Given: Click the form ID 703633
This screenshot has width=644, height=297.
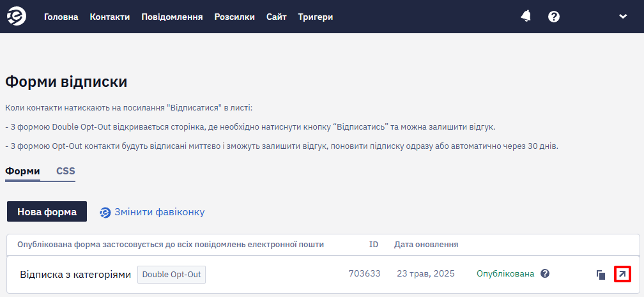Looking at the screenshot, I should 364,273.
